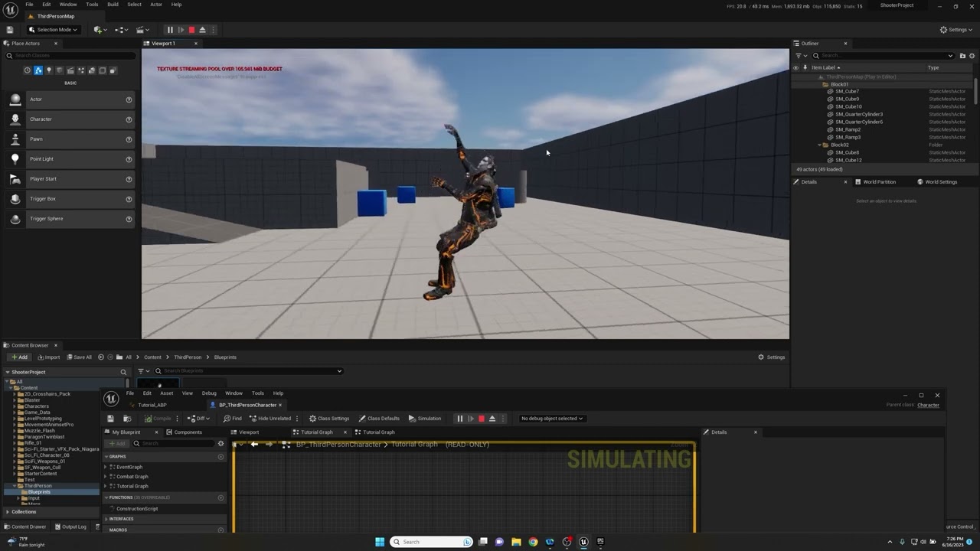Select SM_Ramp2 in Outliner
Screen dimensions: 980x551
pyautogui.click(x=848, y=130)
